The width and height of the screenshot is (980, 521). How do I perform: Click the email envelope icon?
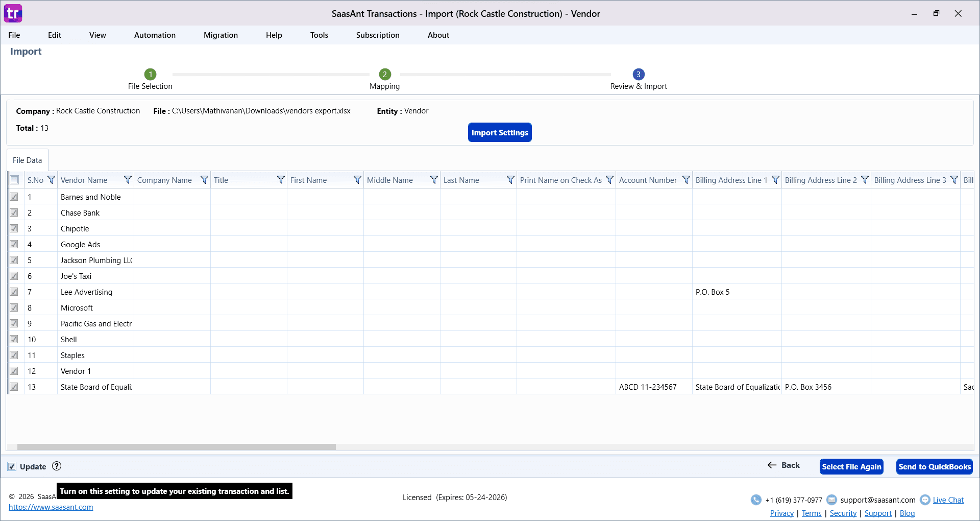[x=831, y=500]
